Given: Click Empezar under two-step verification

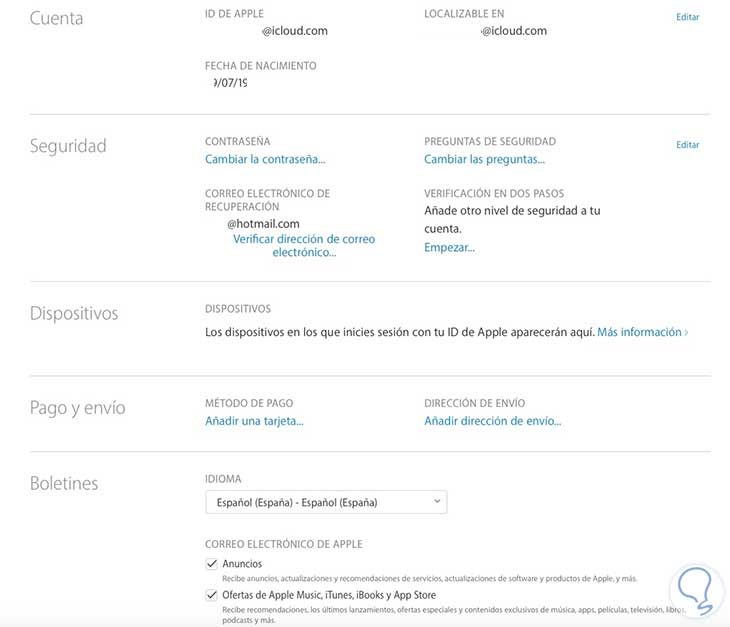Looking at the screenshot, I should click(449, 247).
